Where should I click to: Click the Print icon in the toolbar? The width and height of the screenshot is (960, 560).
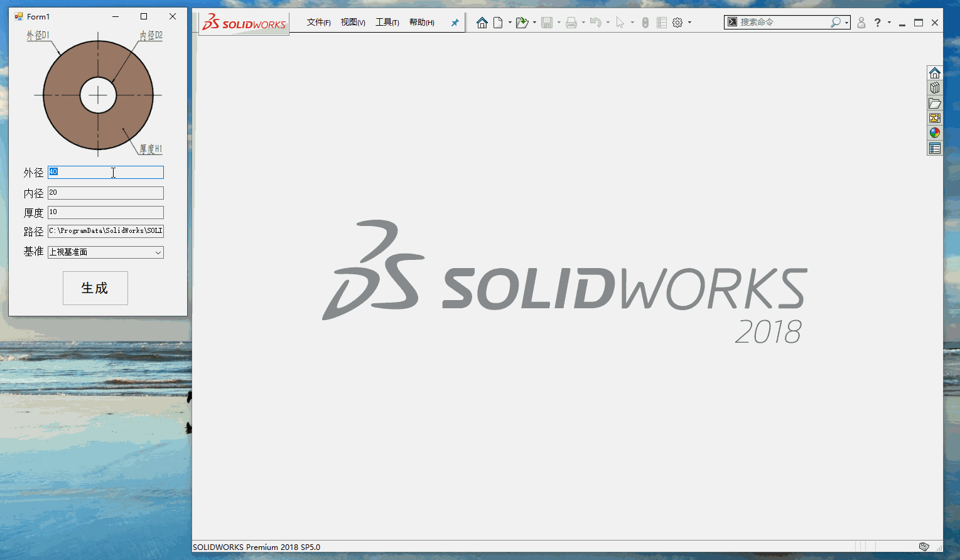tap(571, 22)
